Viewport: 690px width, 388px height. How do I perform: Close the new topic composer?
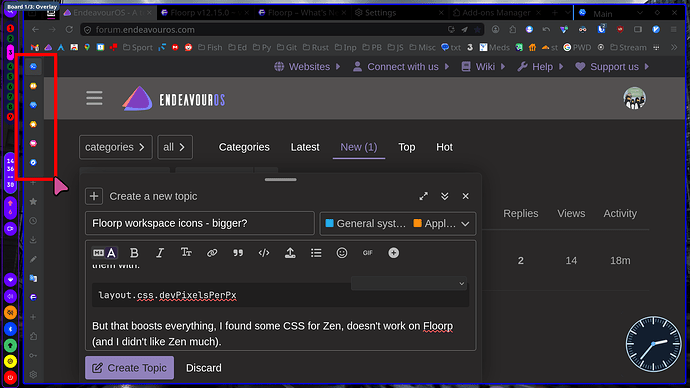[x=466, y=196]
